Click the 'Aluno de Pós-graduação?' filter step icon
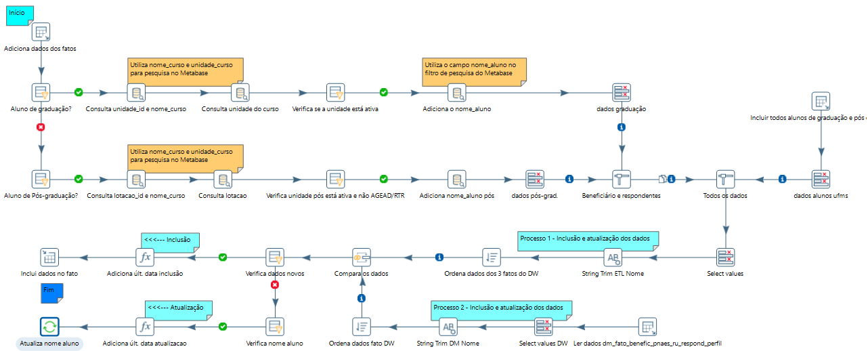The height and width of the screenshot is (351, 868). [41, 180]
